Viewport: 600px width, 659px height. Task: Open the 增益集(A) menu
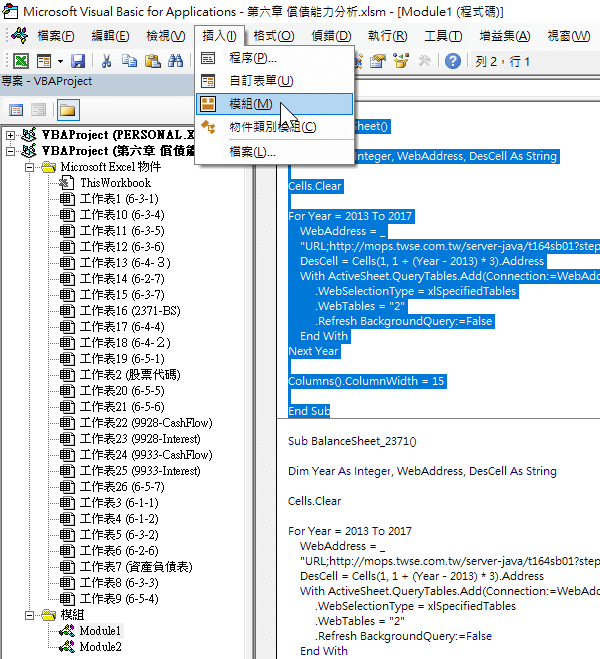(505, 36)
